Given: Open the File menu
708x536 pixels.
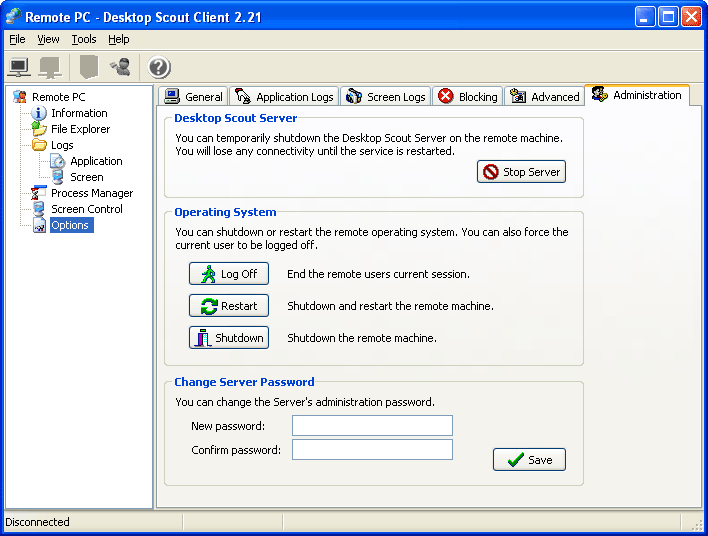Looking at the screenshot, I should (17, 39).
